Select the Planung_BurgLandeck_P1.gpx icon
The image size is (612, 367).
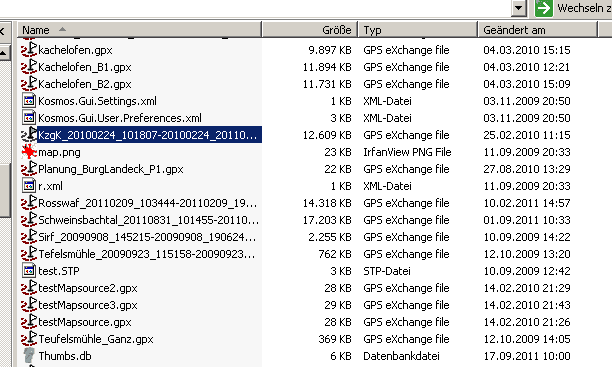(x=29, y=169)
